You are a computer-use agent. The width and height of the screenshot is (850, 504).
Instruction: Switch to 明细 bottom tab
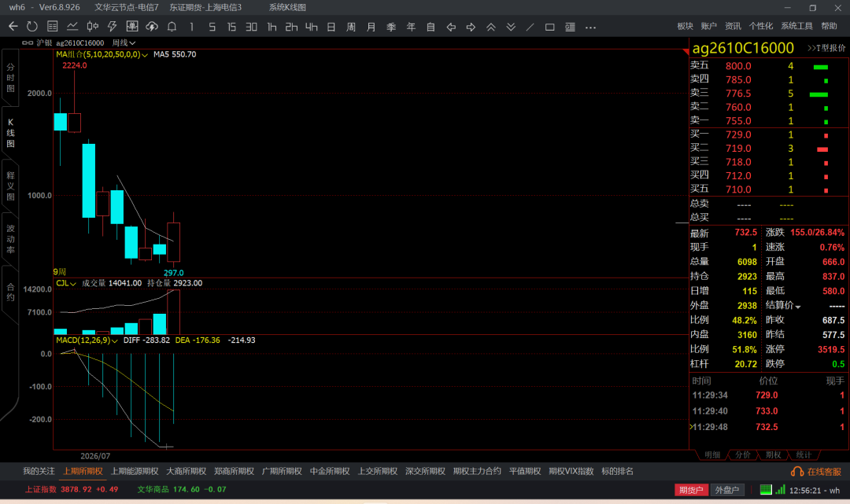(712, 454)
